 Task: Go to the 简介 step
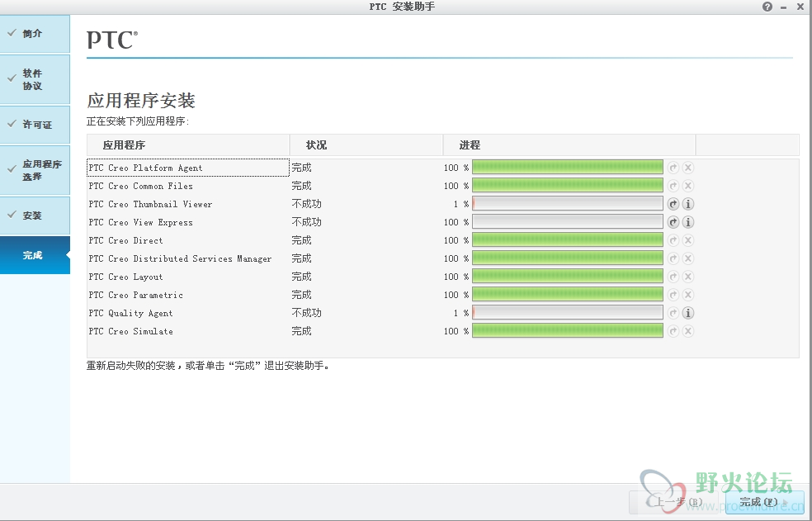coord(35,34)
